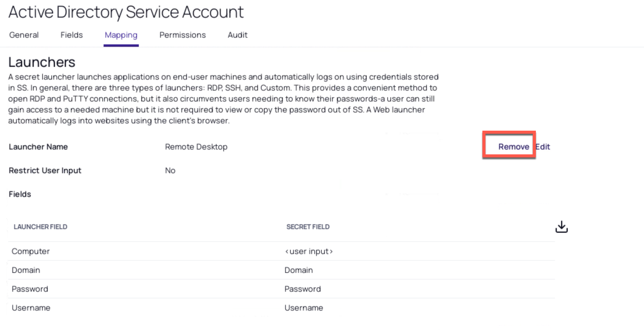This screenshot has height=330, width=644.
Task: Click Domain in the Launcher Field column
Action: pyautogui.click(x=26, y=270)
